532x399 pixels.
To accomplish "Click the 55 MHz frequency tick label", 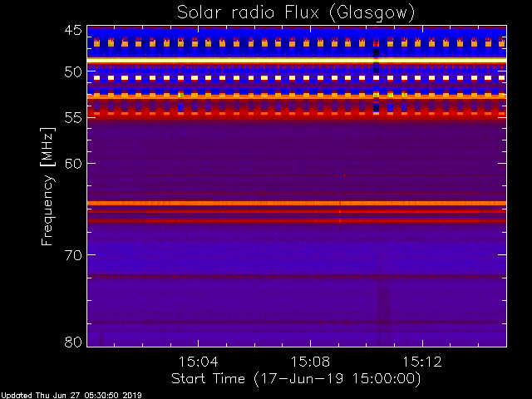I will coord(73,117).
